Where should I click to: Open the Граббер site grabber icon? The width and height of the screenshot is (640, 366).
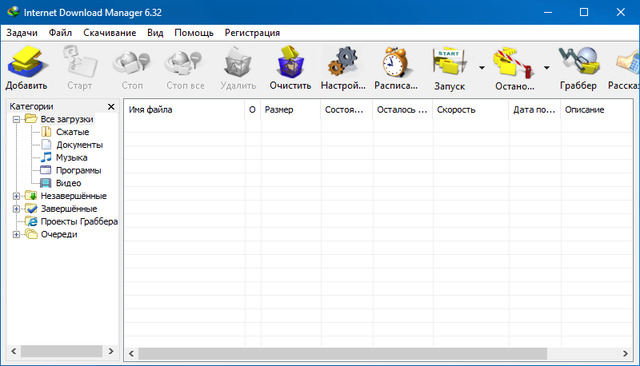click(578, 62)
